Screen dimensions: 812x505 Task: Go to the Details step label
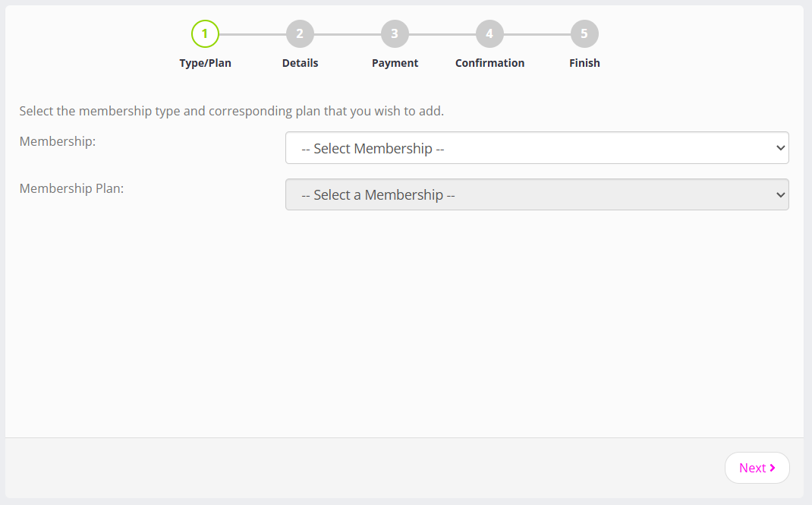300,63
